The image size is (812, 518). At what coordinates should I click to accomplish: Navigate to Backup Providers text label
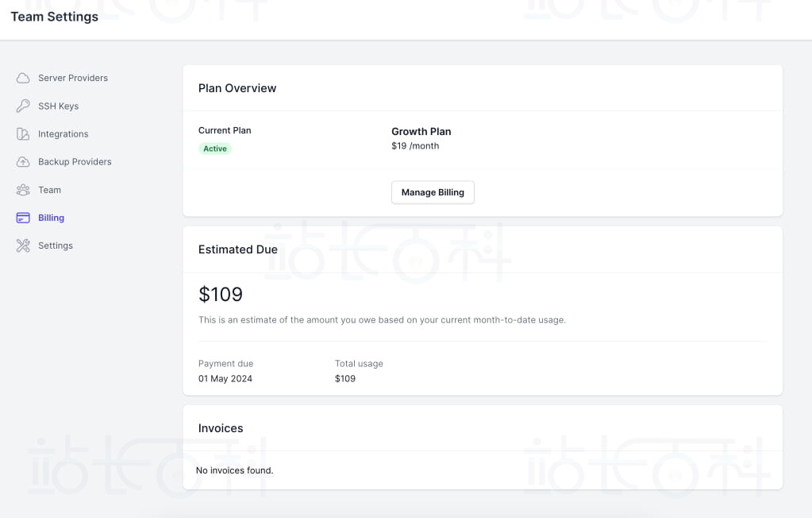[x=75, y=162]
